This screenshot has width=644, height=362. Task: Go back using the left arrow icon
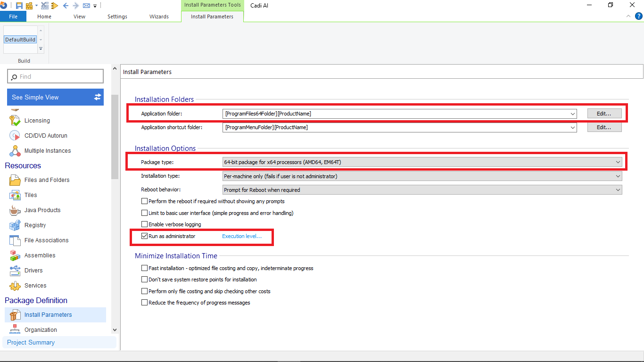[66, 6]
